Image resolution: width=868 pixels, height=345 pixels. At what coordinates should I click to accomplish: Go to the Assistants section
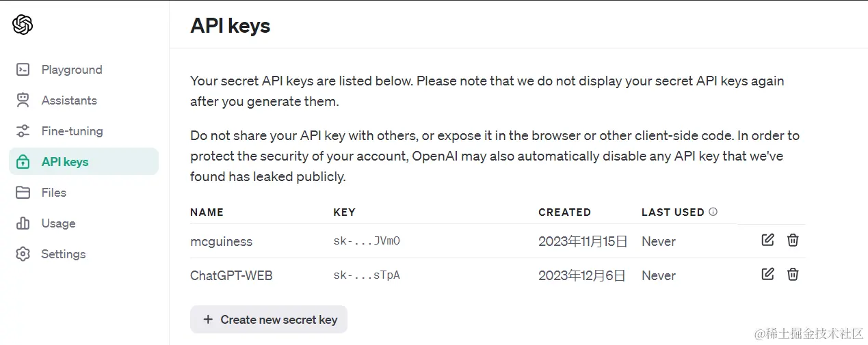(69, 100)
